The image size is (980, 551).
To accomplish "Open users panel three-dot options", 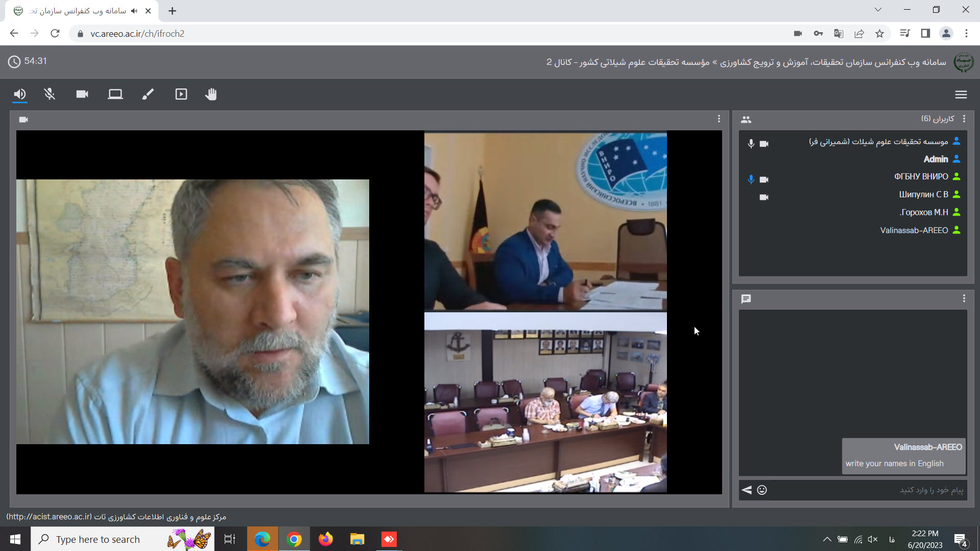I will pos(964,119).
